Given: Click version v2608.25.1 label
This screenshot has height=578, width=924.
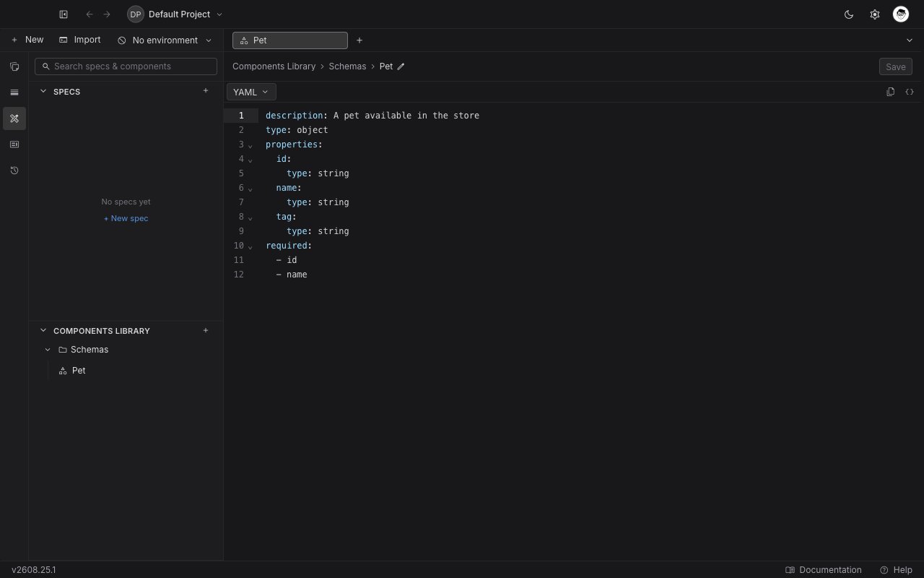Looking at the screenshot, I should [34, 570].
